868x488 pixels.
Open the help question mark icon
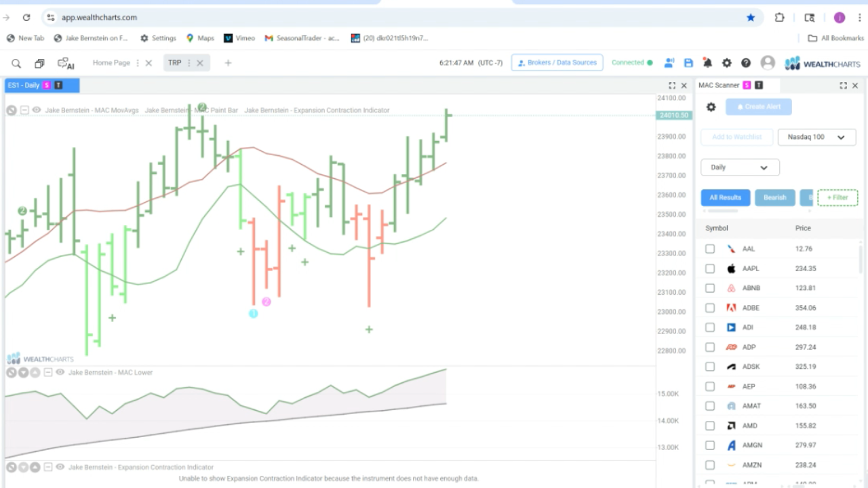point(746,63)
